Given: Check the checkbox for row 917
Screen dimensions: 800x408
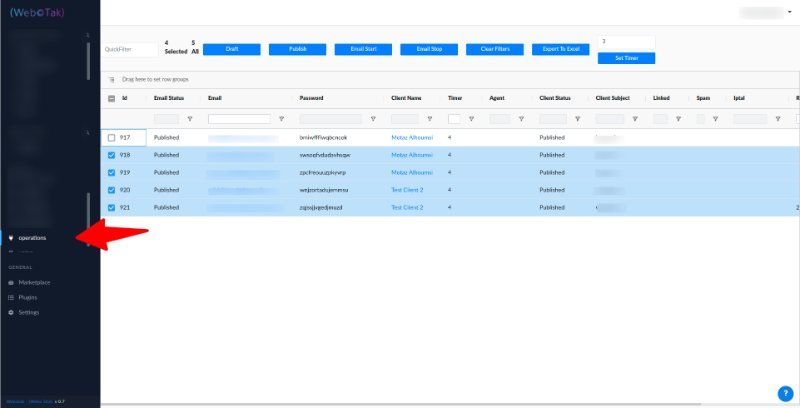Looking at the screenshot, I should click(x=112, y=138).
